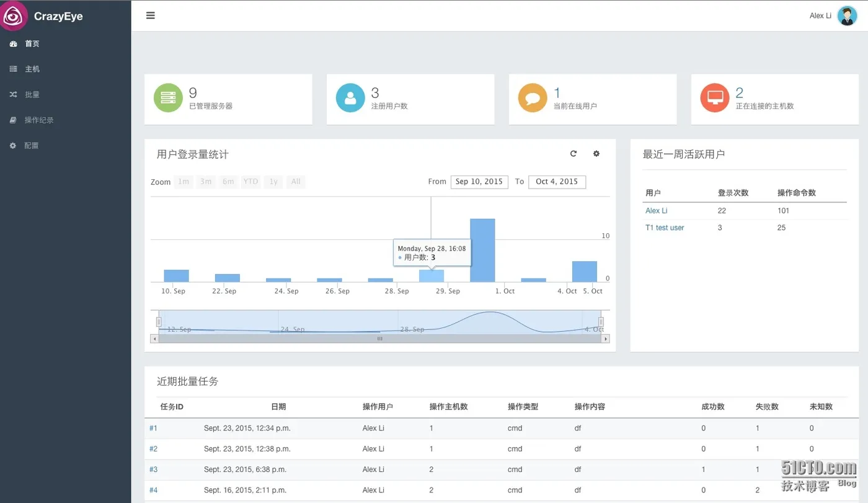Viewport: 868px width, 503px height.
Task: Click the 操作主机数 column header
Action: pyautogui.click(x=449, y=407)
